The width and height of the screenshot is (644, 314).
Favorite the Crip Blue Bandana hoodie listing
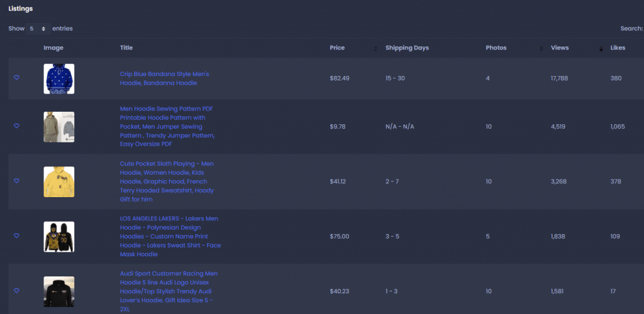click(x=16, y=77)
